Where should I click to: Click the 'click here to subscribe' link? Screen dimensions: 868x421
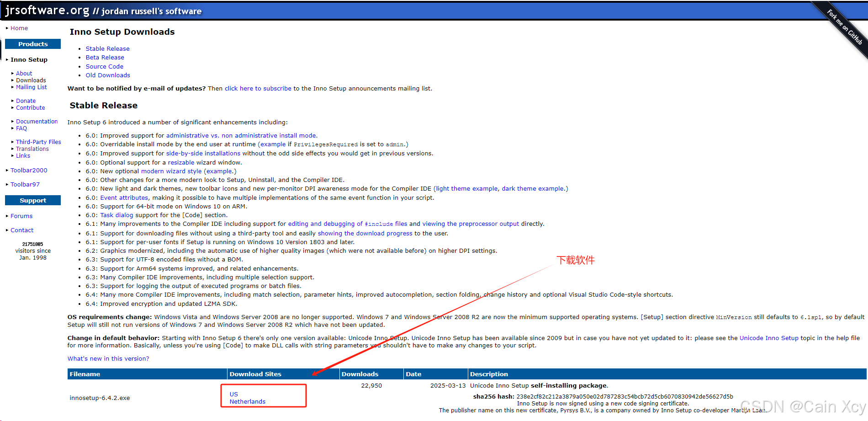[258, 89]
